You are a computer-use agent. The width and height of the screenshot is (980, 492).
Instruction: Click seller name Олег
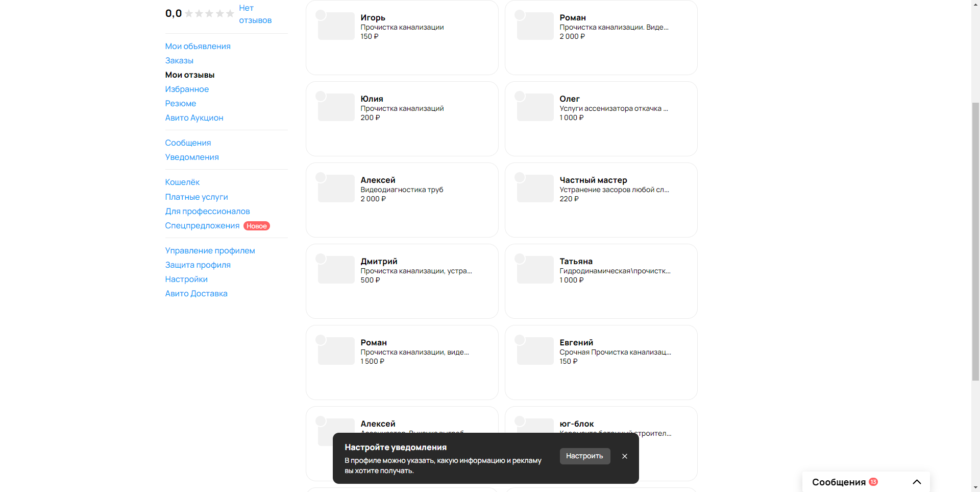click(569, 99)
